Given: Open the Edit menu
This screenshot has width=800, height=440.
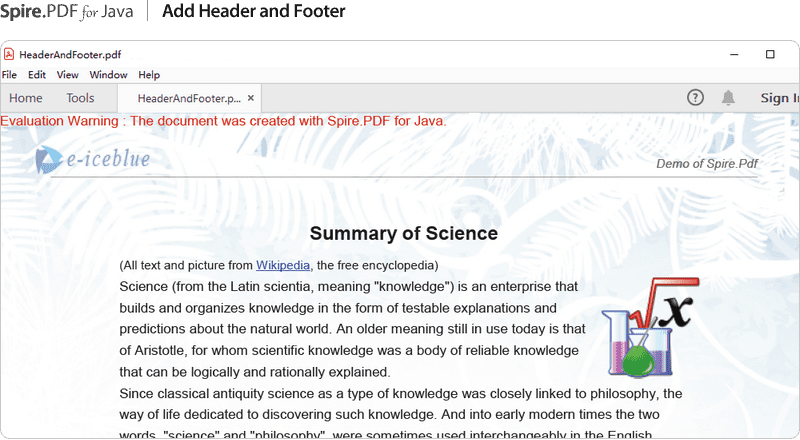Looking at the screenshot, I should click(37, 75).
